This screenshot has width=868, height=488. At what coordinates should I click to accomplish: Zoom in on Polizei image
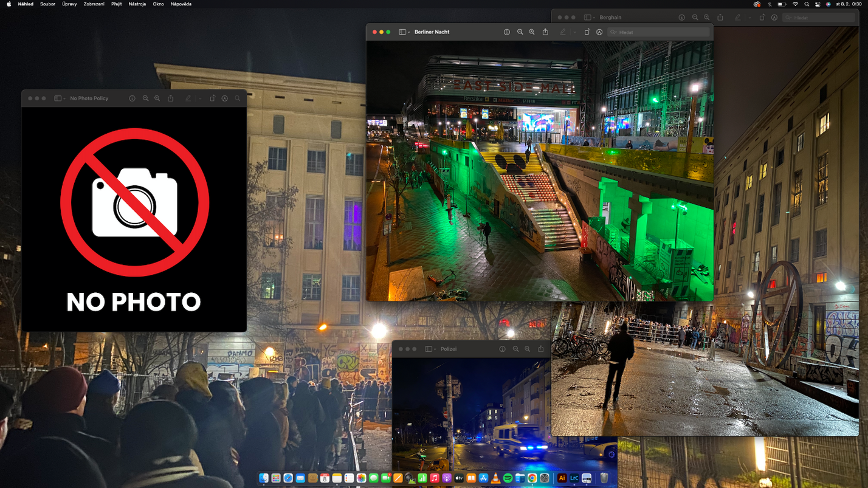[528, 349]
